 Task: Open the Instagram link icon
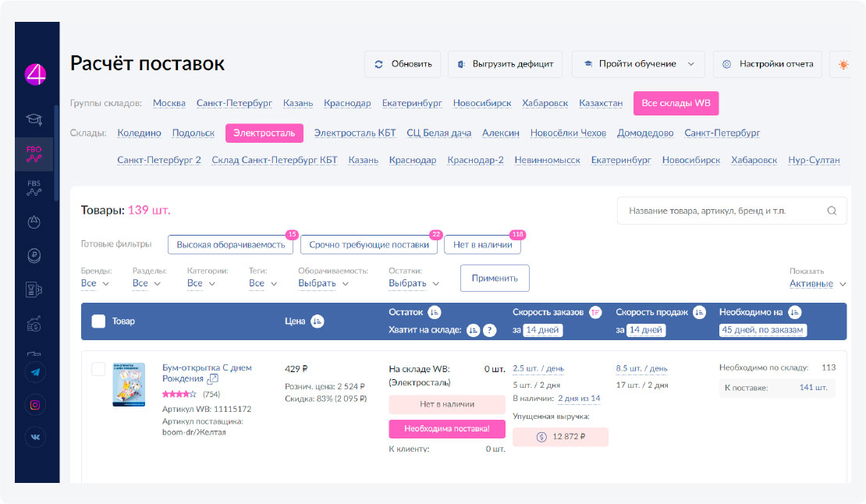(35, 405)
